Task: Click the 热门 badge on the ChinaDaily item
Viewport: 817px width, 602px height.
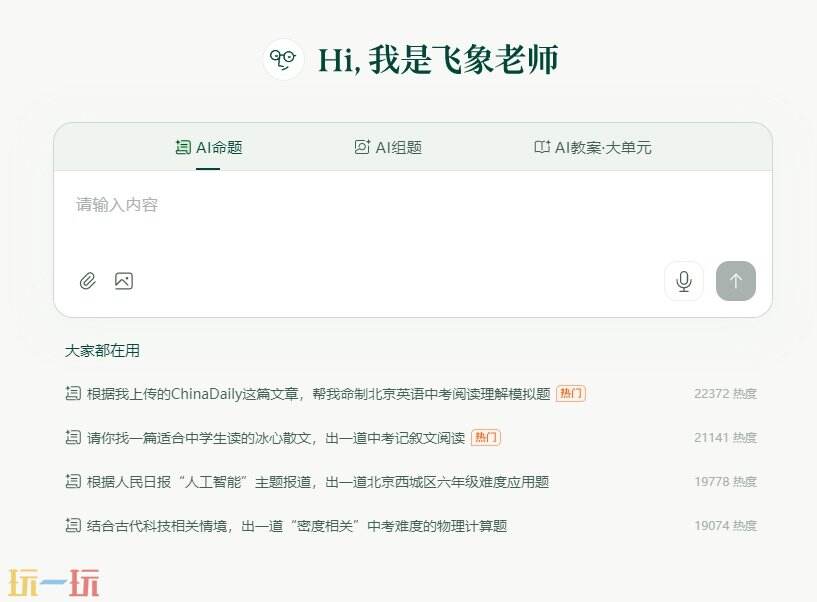Action: (570, 394)
